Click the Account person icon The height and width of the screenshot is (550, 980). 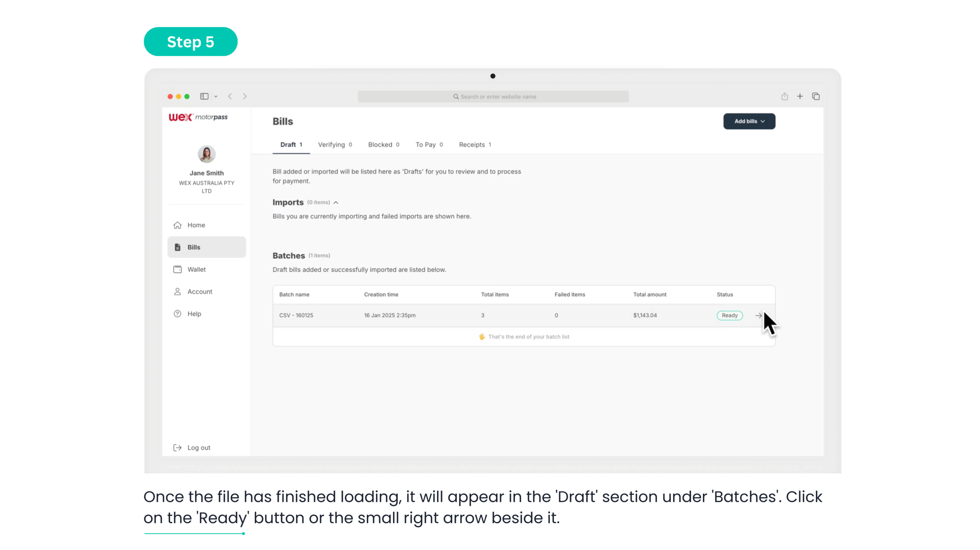177,292
